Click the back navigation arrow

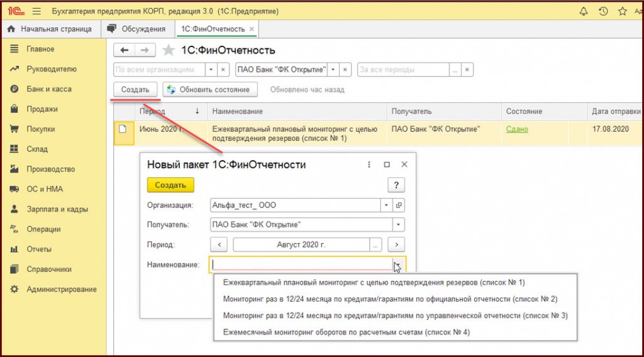(125, 50)
